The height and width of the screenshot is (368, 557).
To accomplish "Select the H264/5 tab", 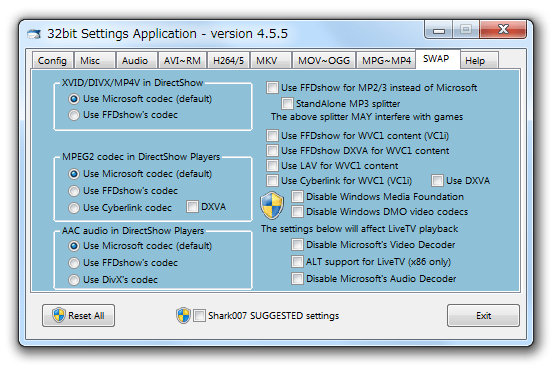I will point(228,61).
